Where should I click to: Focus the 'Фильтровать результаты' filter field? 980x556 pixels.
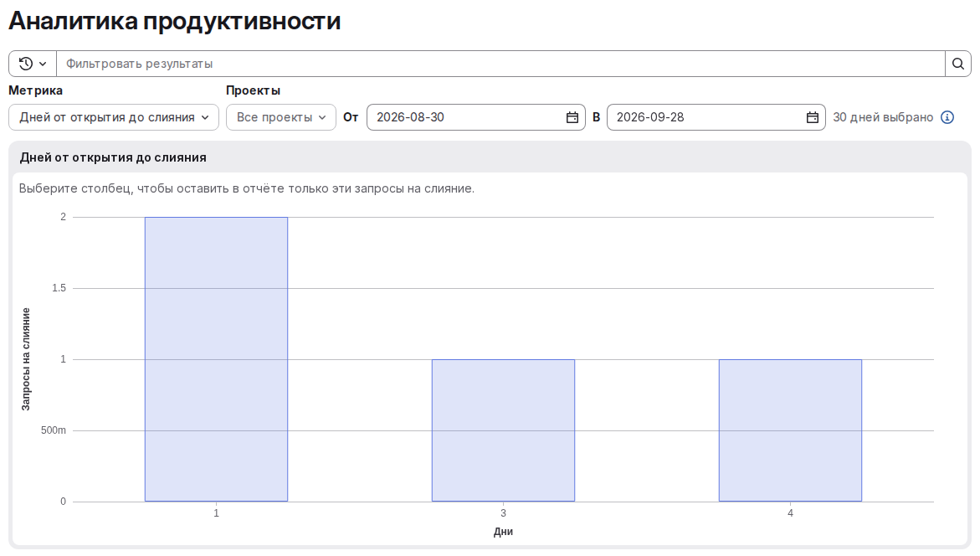500,64
